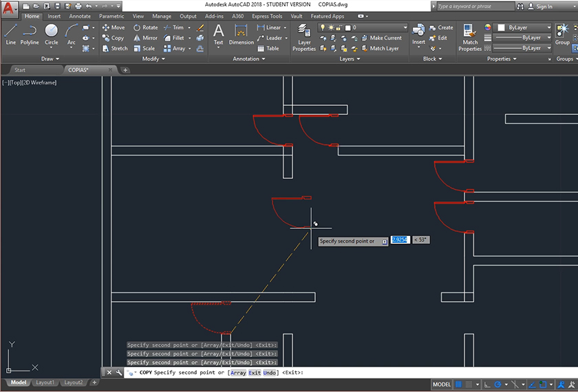Toggle ortho mode in status bar
This screenshot has width=578, height=392.
[487, 384]
